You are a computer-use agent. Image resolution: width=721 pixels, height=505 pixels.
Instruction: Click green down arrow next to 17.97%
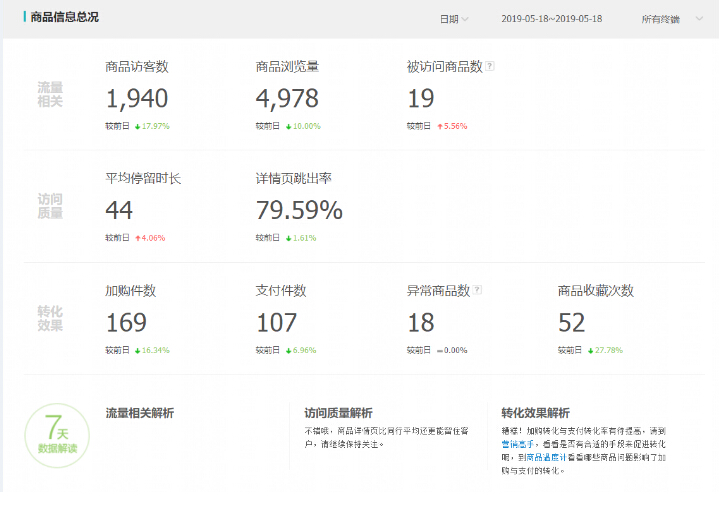(x=138, y=127)
